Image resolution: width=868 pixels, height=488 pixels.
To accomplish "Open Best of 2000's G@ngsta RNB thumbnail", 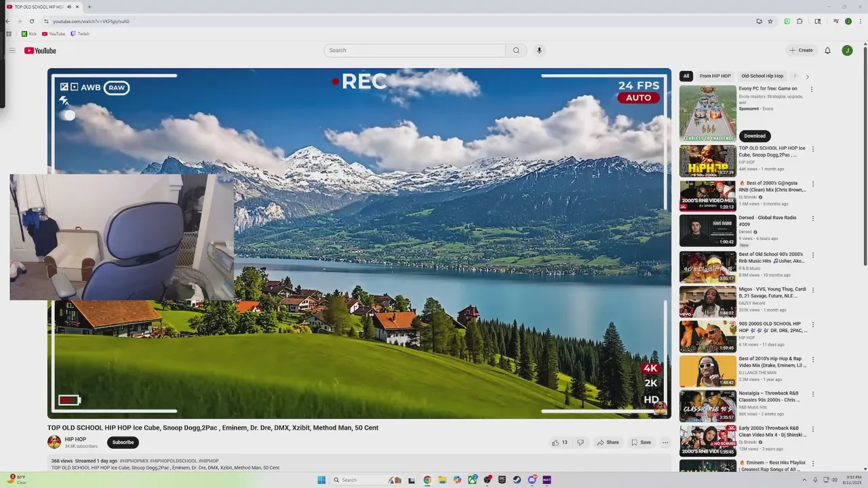I will point(708,196).
